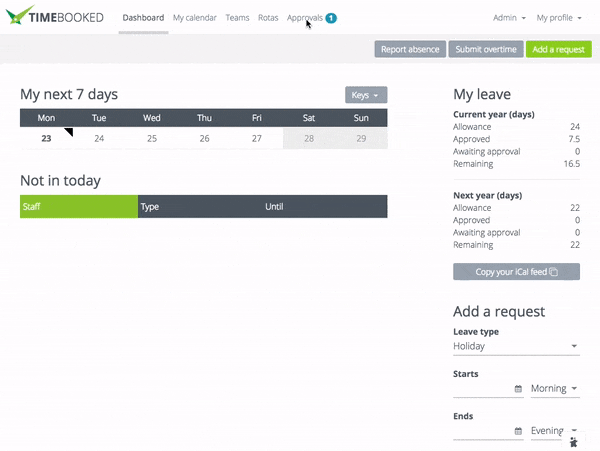Select Monday 23 in the calendar

(x=46, y=139)
